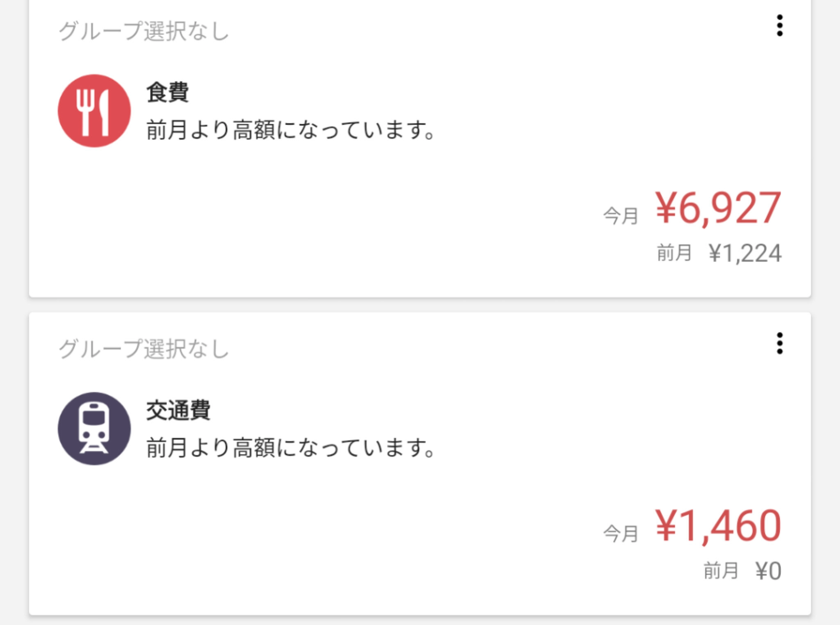Tap this month's ¥6,927 food amount
840x625 pixels.
click(718, 208)
